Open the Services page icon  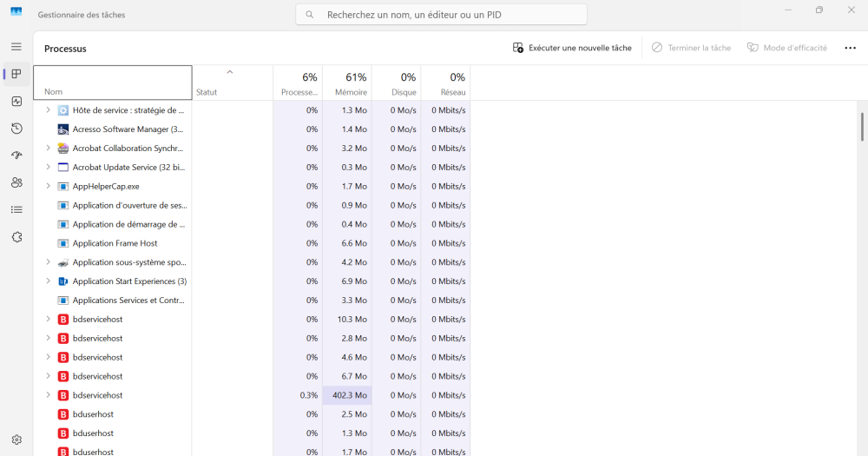point(16,237)
